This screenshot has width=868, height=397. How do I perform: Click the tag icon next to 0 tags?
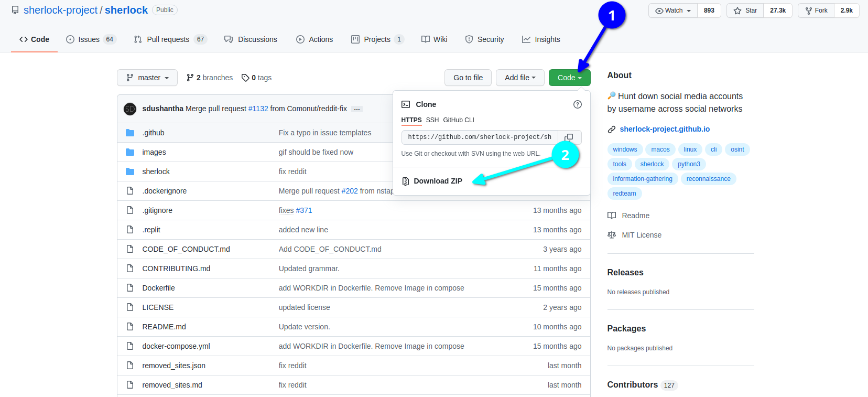pyautogui.click(x=245, y=78)
